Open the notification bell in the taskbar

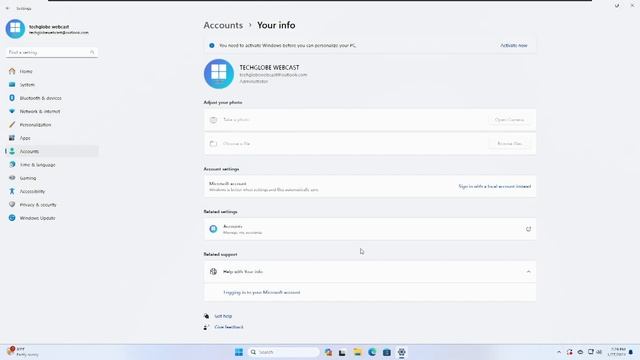point(631,352)
